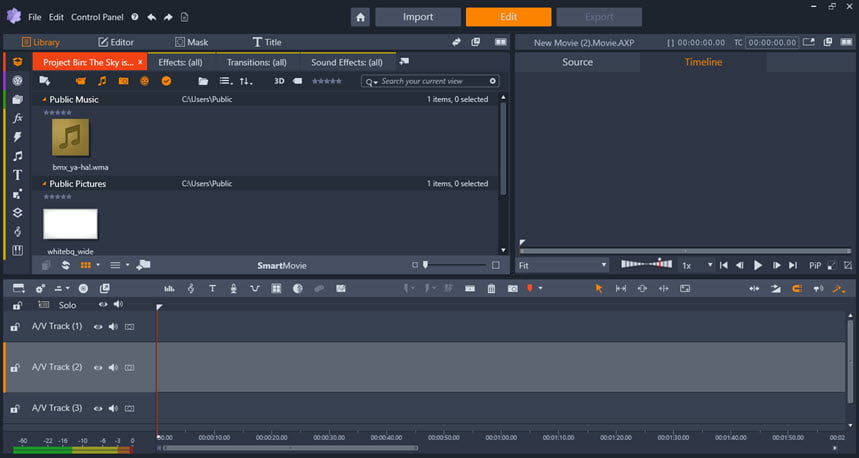859x458 pixels.
Task: Switch to the Editor tab
Action: (116, 42)
